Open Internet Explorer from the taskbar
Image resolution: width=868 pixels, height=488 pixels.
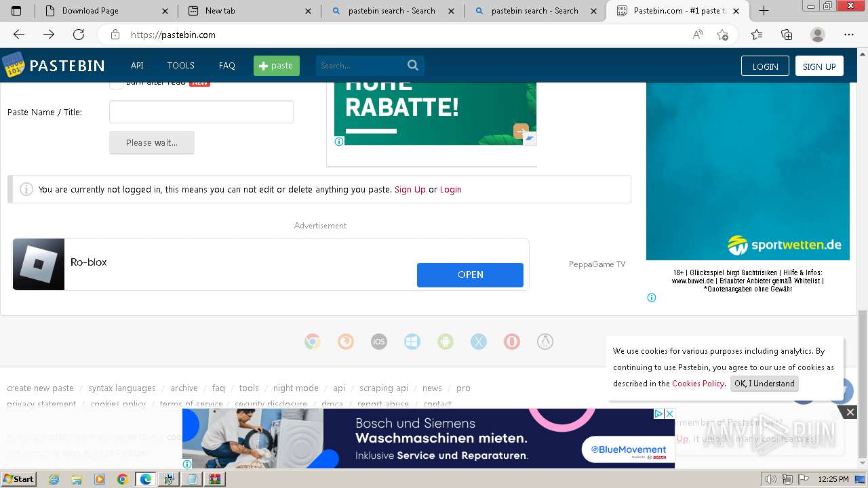click(54, 479)
